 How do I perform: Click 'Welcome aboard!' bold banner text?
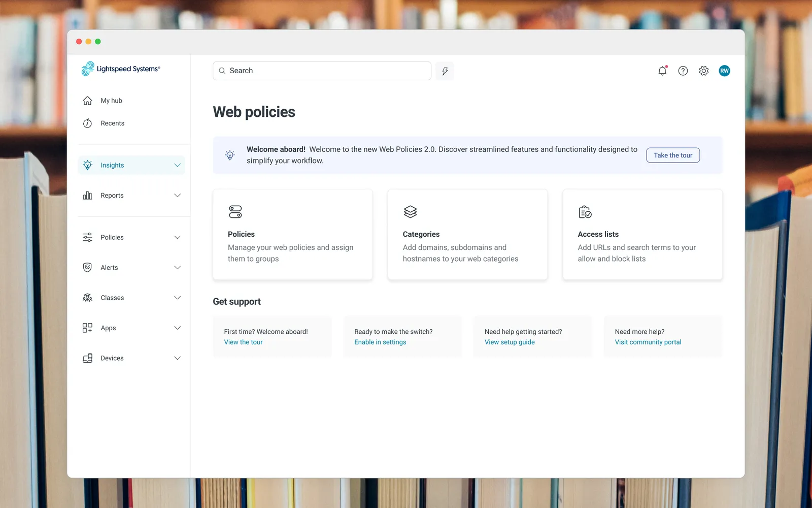point(276,149)
